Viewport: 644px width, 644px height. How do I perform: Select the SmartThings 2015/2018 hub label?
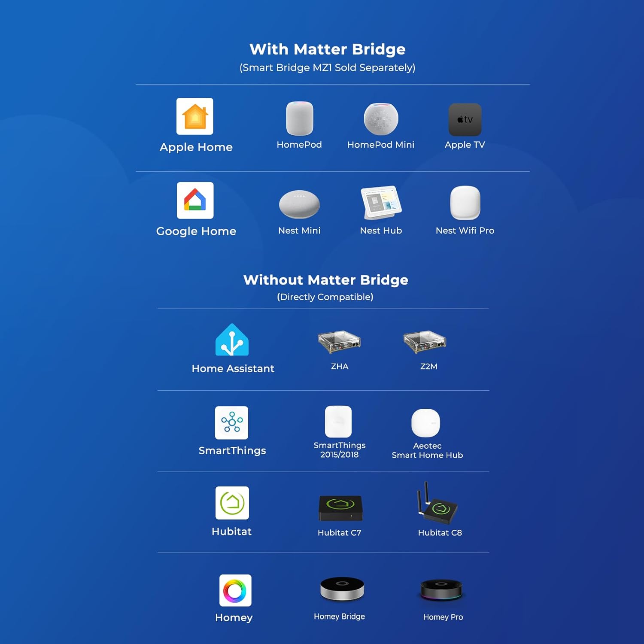(x=339, y=450)
